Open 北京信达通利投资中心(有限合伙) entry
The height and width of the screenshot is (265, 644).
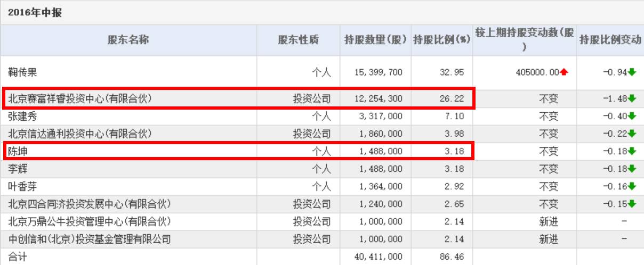click(x=80, y=134)
